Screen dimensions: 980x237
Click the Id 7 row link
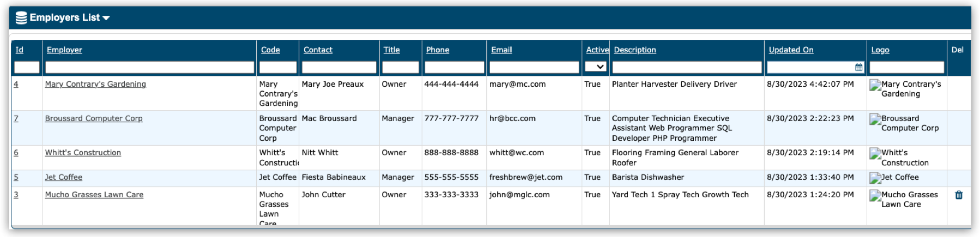pos(16,118)
